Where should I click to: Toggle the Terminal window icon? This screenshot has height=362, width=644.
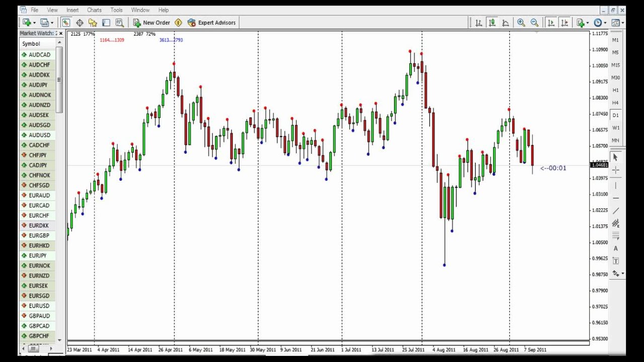click(x=106, y=23)
